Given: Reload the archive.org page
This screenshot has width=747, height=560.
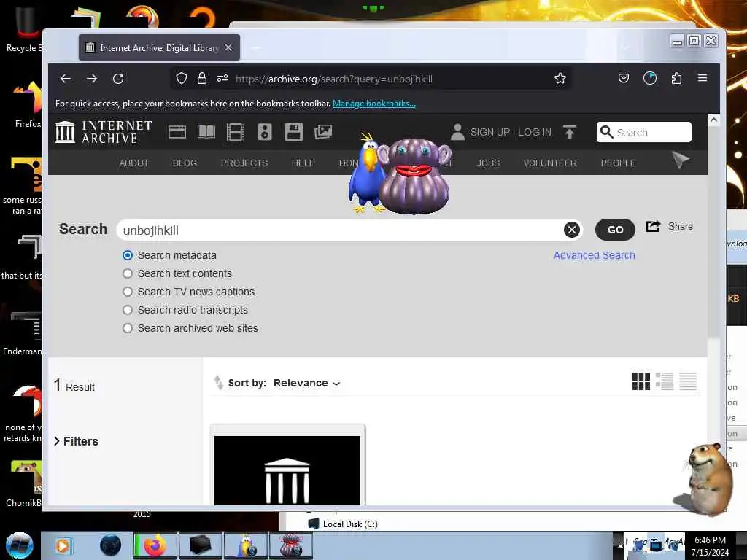Looking at the screenshot, I should (x=118, y=79).
